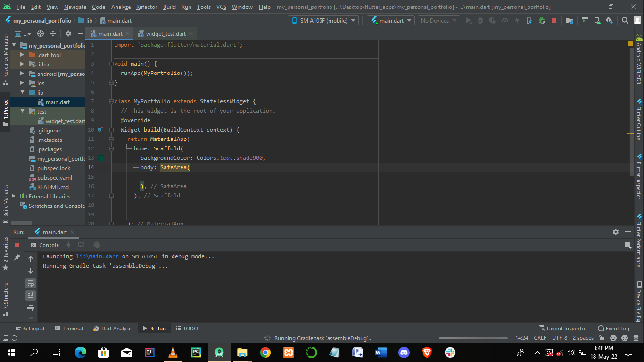This screenshot has width=644, height=362.
Task: Open Project Structure folder icon
Action: tap(570, 21)
